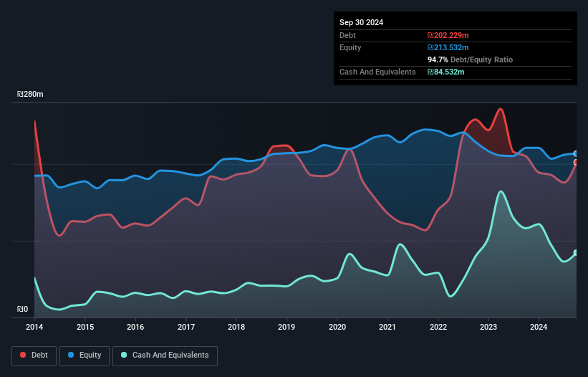Toggle the Debt series legend button
This screenshot has width=588, height=377.
34,355
